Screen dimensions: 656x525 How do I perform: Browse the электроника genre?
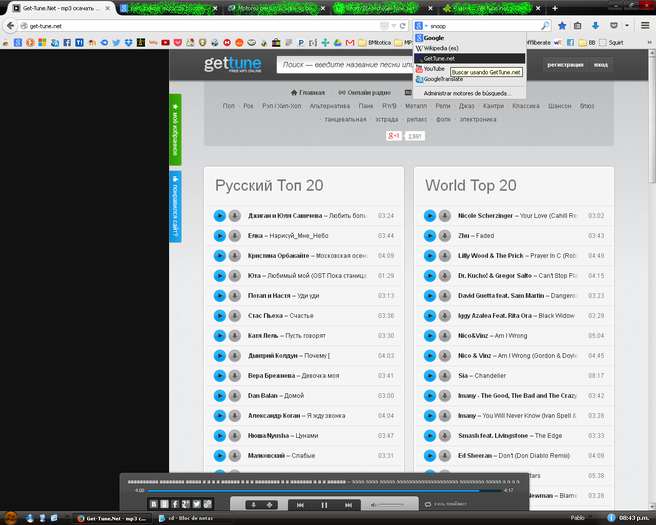tap(478, 119)
